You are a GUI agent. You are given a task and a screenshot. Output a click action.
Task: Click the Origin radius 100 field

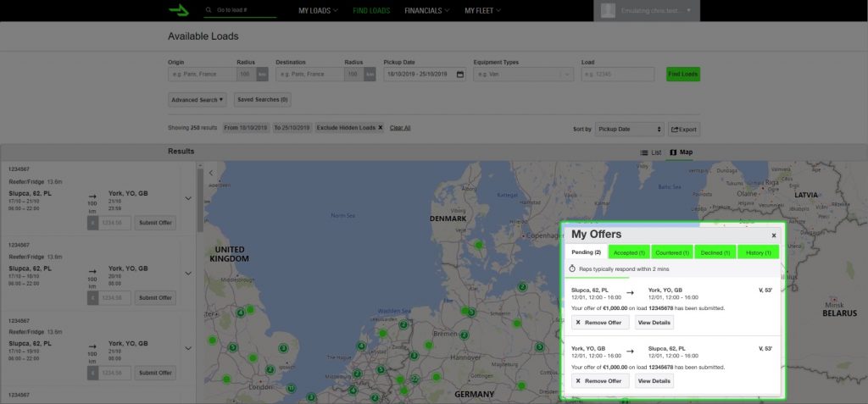(x=247, y=75)
